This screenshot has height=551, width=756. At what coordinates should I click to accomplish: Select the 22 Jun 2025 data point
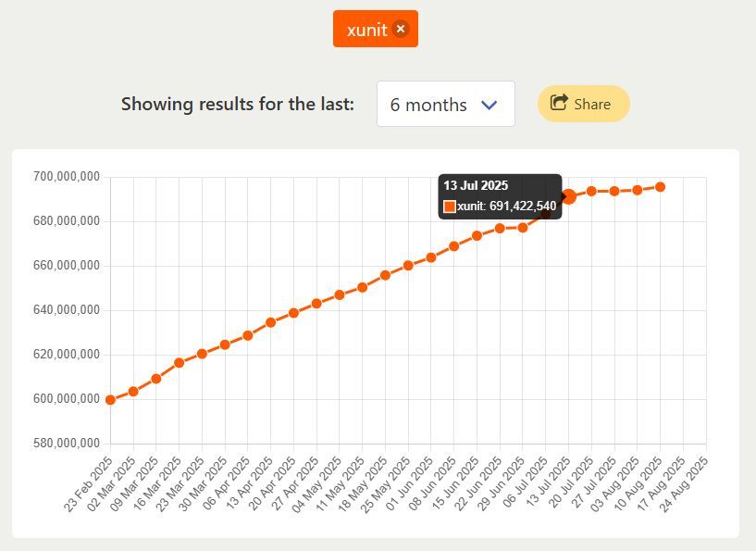500,228
